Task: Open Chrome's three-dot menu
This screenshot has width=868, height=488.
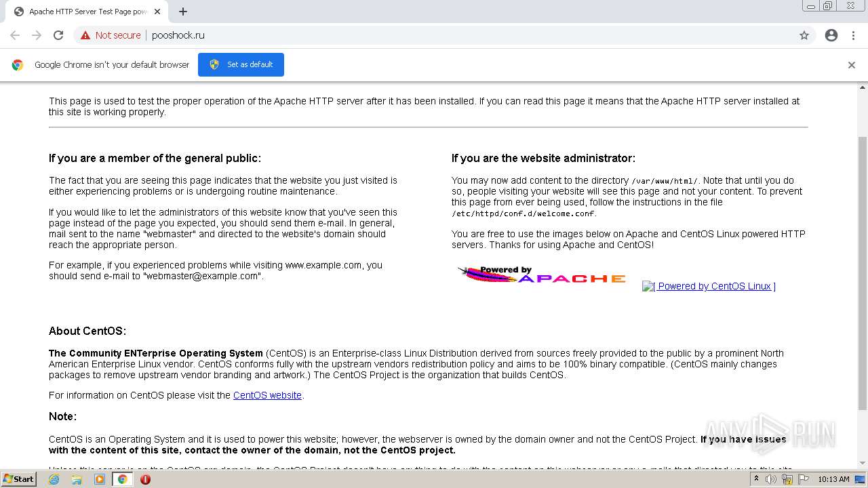Action: pyautogui.click(x=853, y=35)
